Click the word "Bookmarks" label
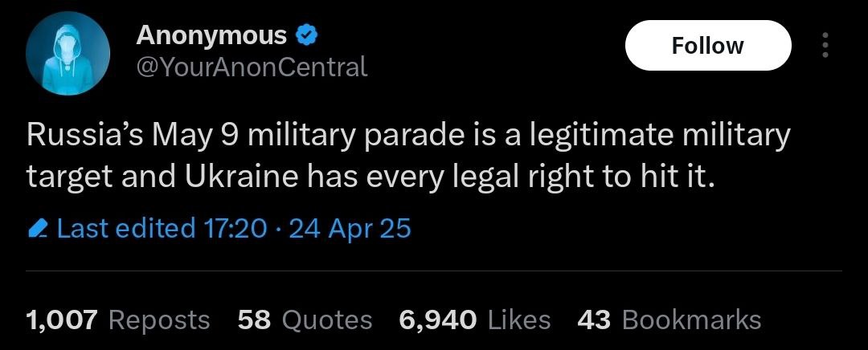This screenshot has width=868, height=350. click(x=691, y=319)
